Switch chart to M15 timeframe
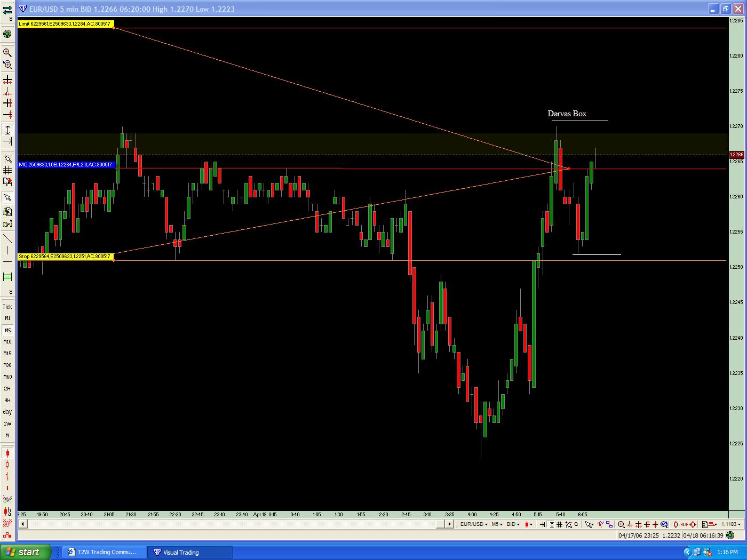 (x=7, y=354)
